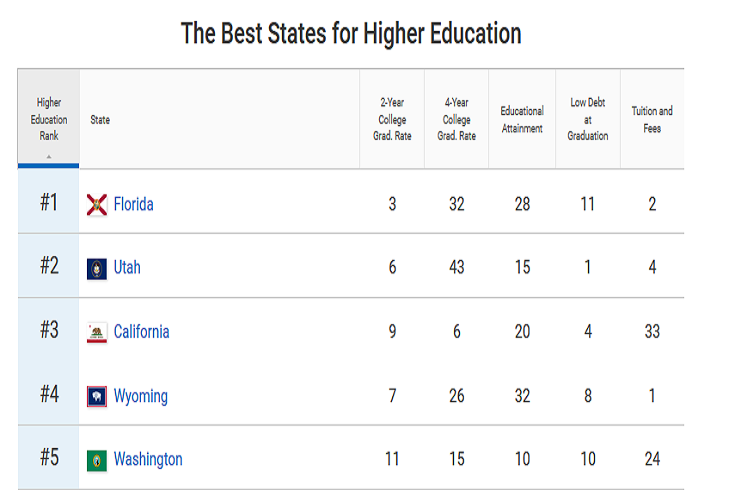Sort by Higher Education Rank column
The height and width of the screenshot is (490, 735).
tap(49, 118)
